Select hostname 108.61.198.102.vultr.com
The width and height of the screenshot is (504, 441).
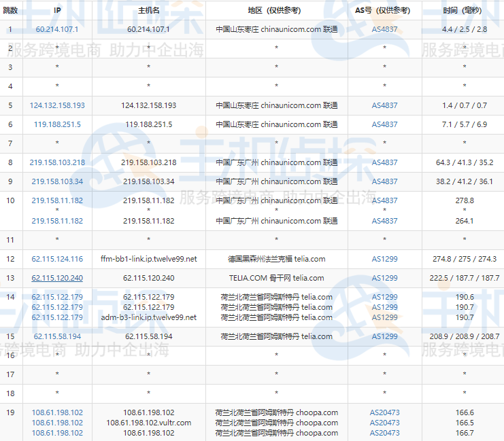click(148, 423)
